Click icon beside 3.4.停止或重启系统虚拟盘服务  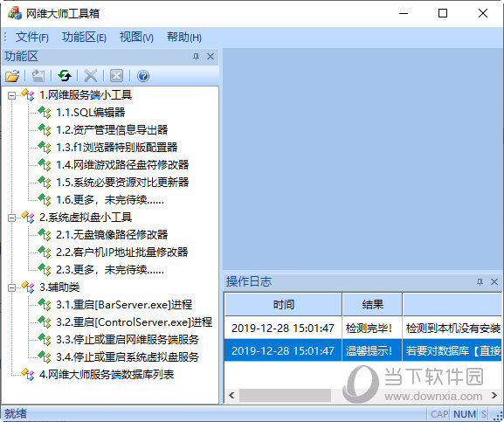(x=45, y=356)
